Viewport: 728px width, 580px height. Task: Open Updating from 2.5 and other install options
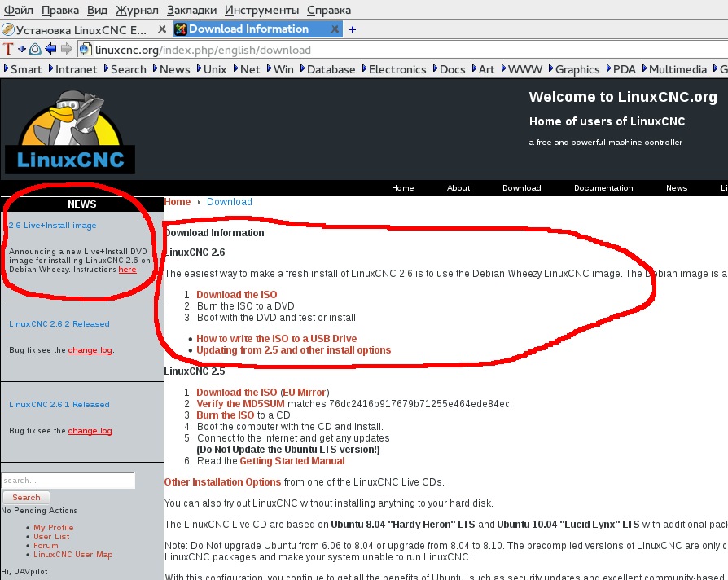point(293,350)
